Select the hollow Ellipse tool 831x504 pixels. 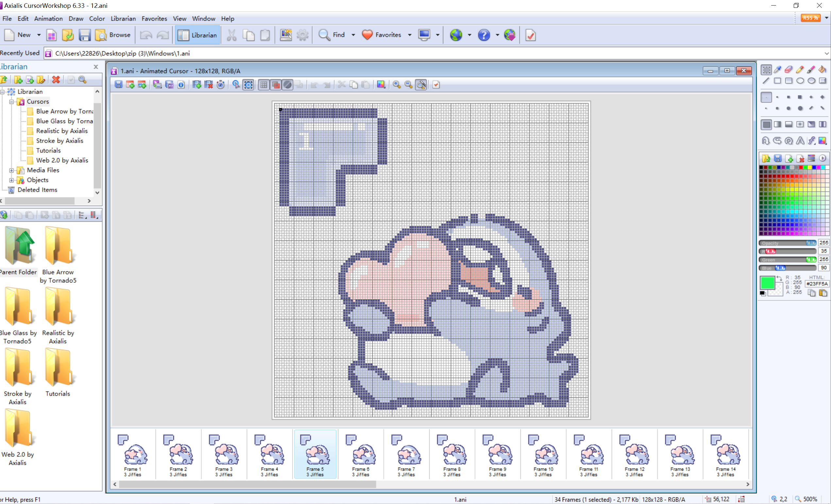pyautogui.click(x=800, y=81)
